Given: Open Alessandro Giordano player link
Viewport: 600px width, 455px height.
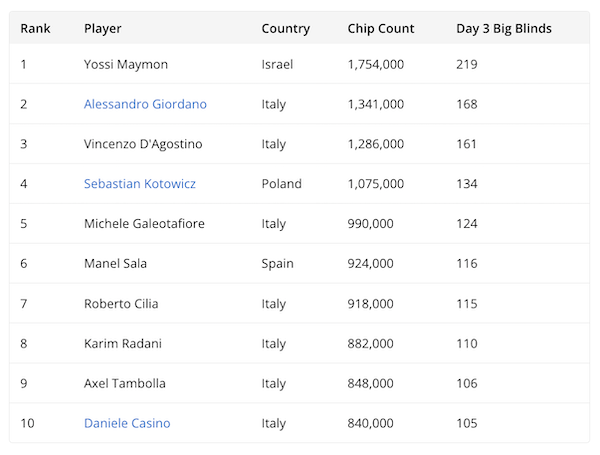Looking at the screenshot, I should (145, 104).
